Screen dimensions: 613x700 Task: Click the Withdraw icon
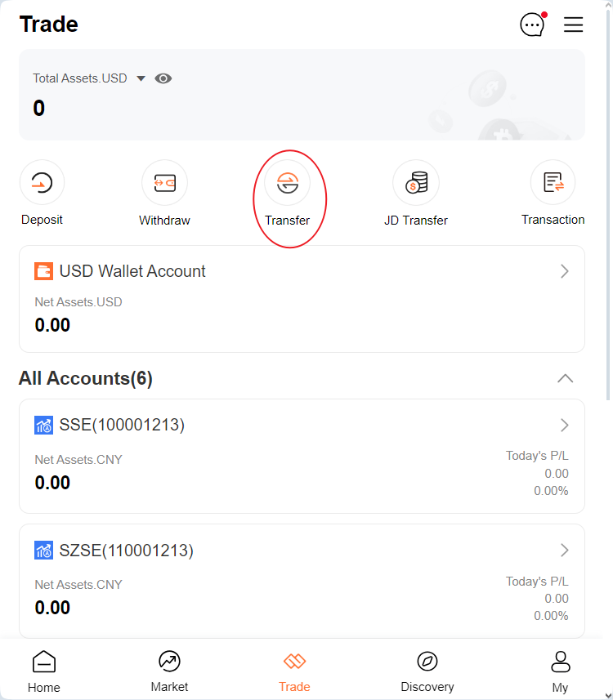(164, 183)
